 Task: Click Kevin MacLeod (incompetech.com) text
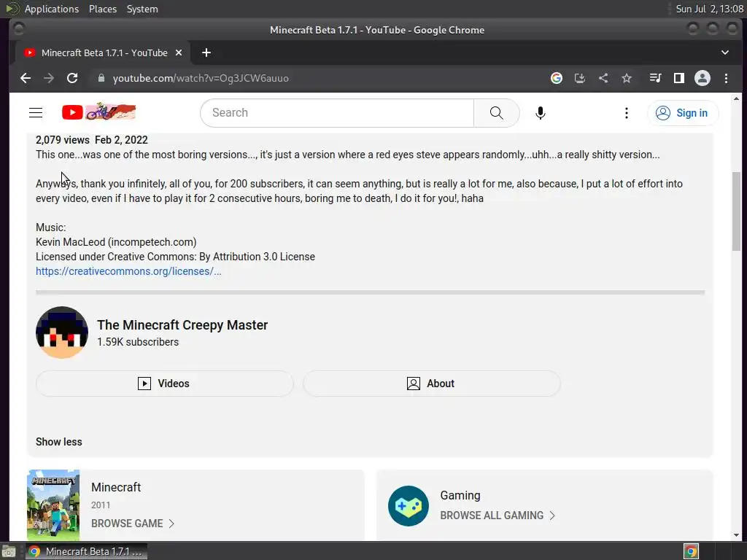(116, 242)
